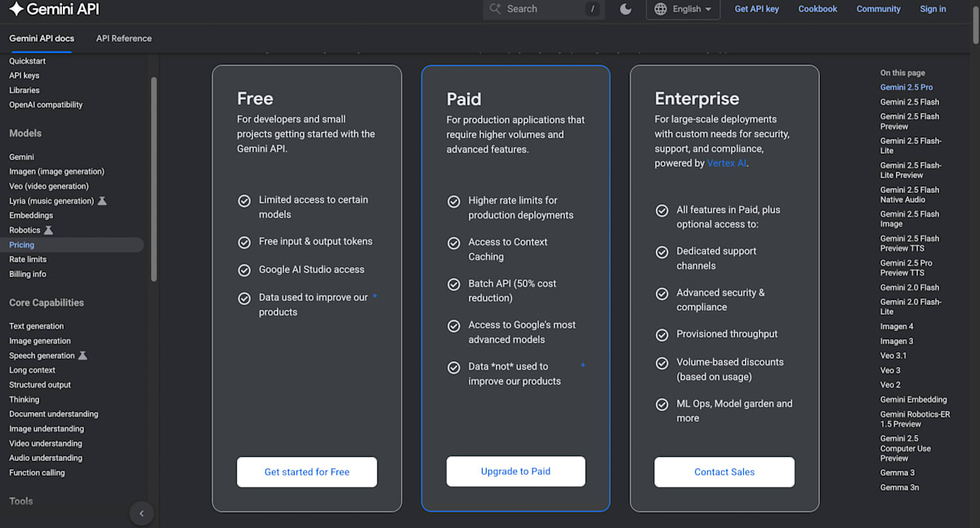Switch to the API Reference tab
This screenshot has width=980, height=528.
[x=123, y=38]
